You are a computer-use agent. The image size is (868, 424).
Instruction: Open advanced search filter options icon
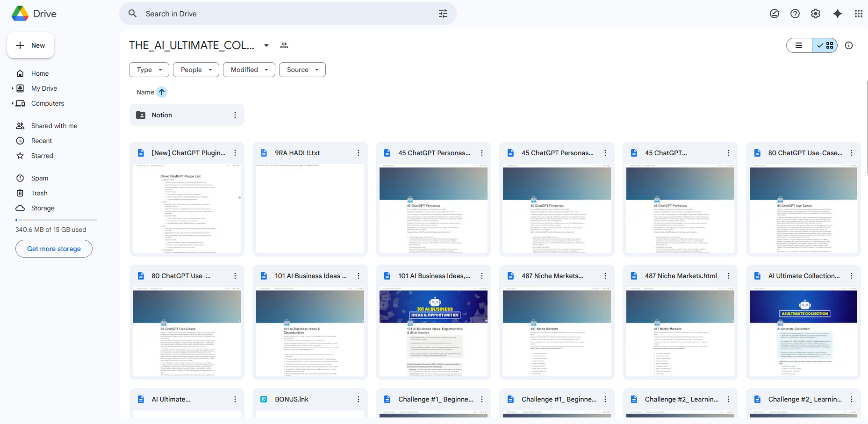[x=443, y=14]
